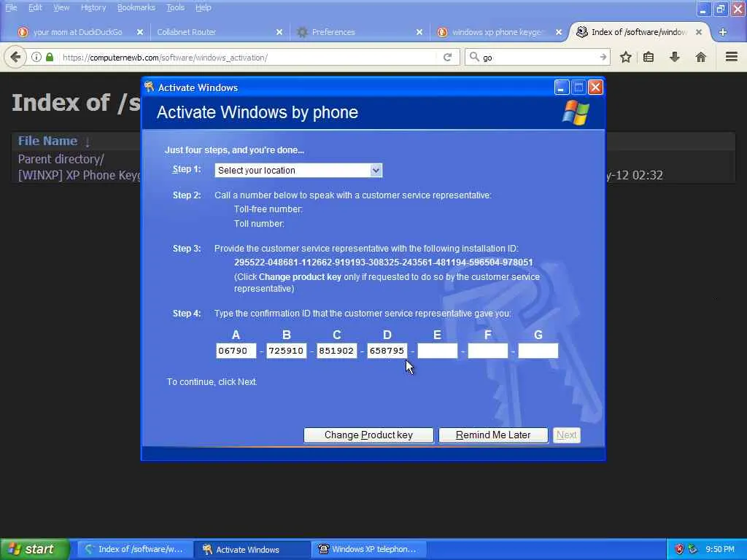Open the Help menu
This screenshot has height=560, width=747.
click(x=204, y=7)
